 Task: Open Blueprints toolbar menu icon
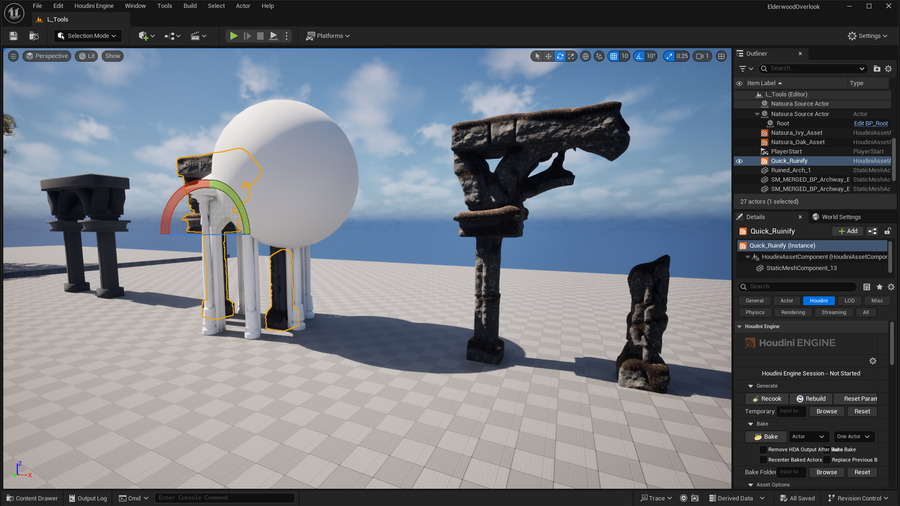pyautogui.click(x=172, y=36)
